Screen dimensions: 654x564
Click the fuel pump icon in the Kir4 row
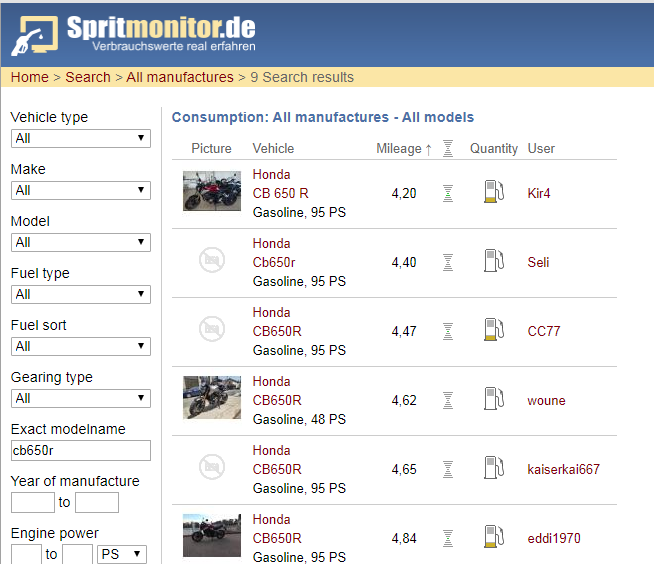(x=494, y=191)
